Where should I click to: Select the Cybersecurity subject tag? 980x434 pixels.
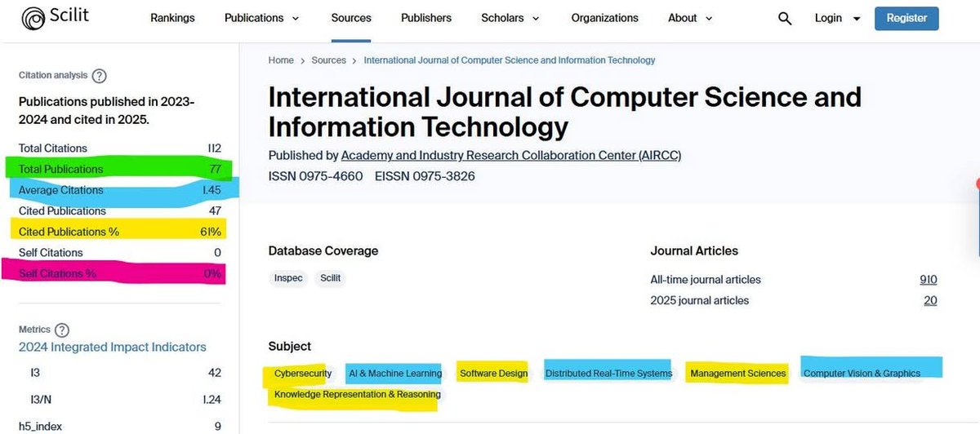(x=303, y=374)
